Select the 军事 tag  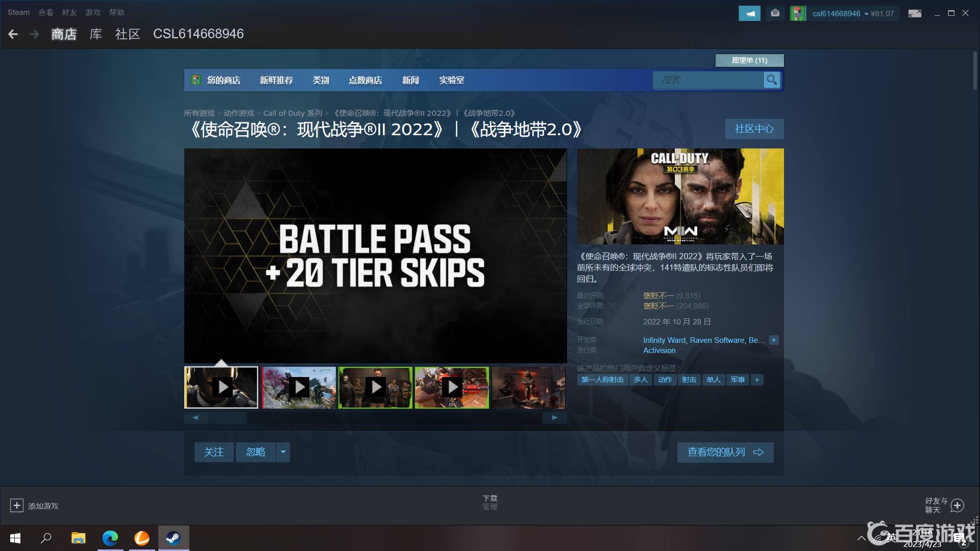click(x=738, y=380)
